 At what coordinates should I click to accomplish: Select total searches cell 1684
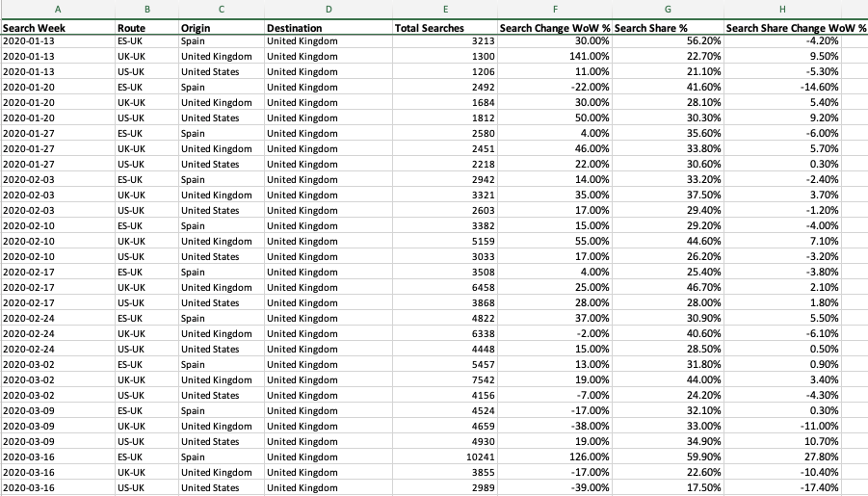click(x=444, y=102)
